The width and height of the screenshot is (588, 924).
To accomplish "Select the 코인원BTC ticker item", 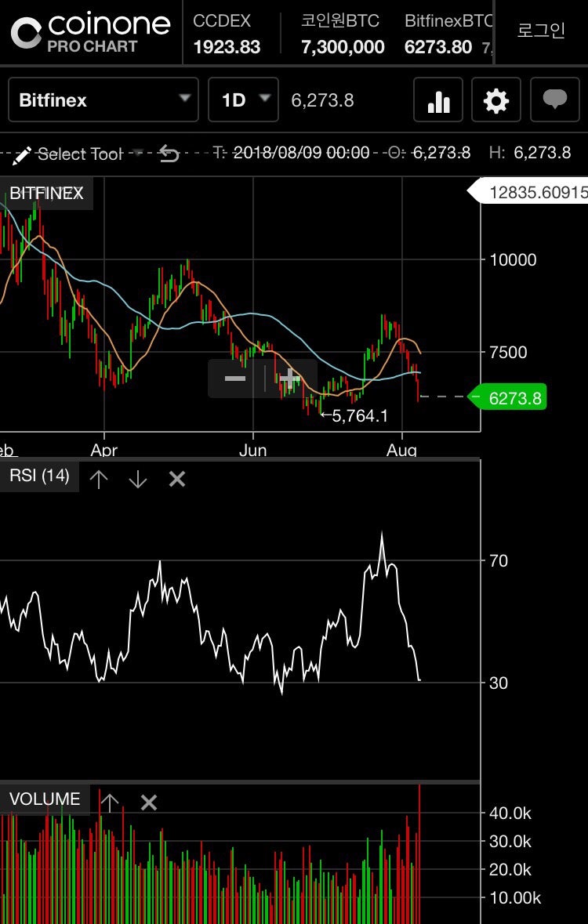I will click(343, 34).
